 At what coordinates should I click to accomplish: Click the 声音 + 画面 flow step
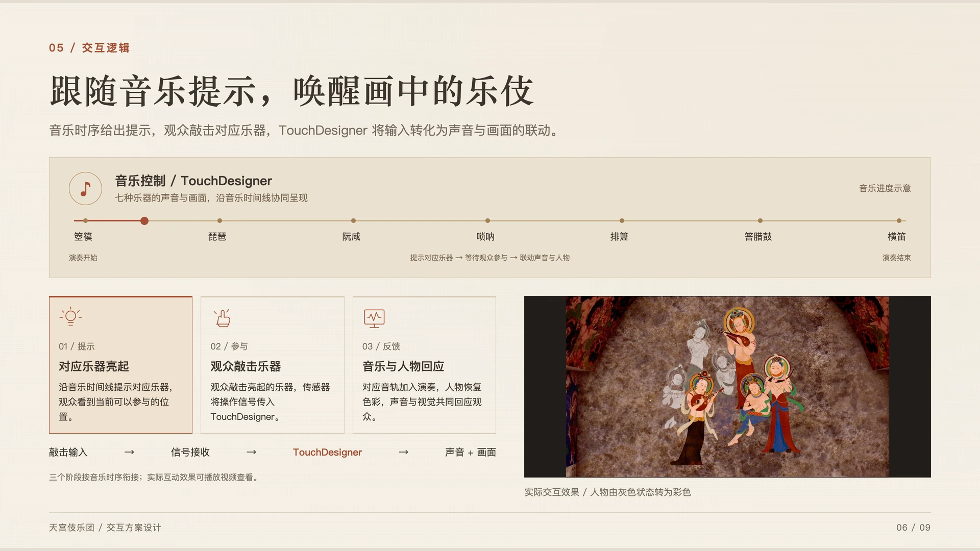[471, 452]
